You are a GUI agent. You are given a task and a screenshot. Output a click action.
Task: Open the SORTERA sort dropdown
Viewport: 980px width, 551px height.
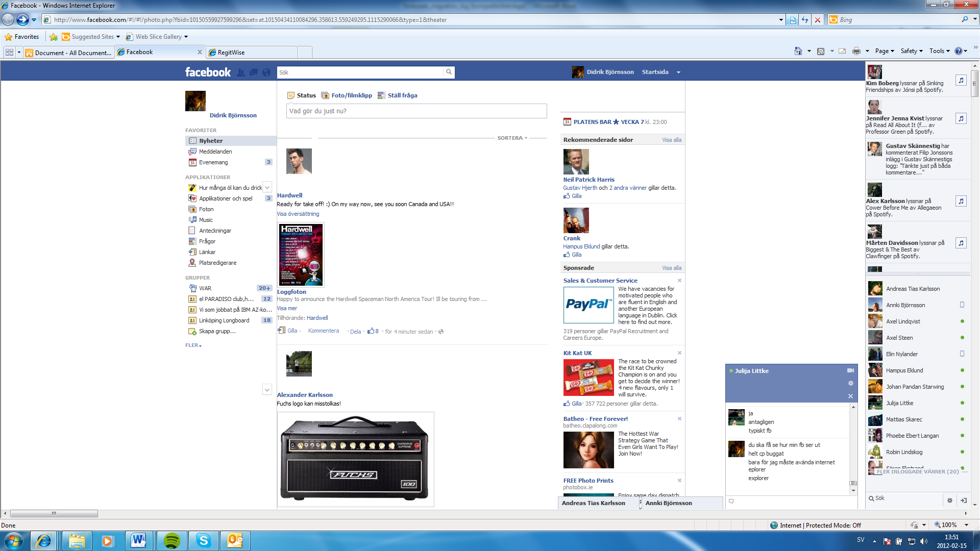(x=512, y=138)
